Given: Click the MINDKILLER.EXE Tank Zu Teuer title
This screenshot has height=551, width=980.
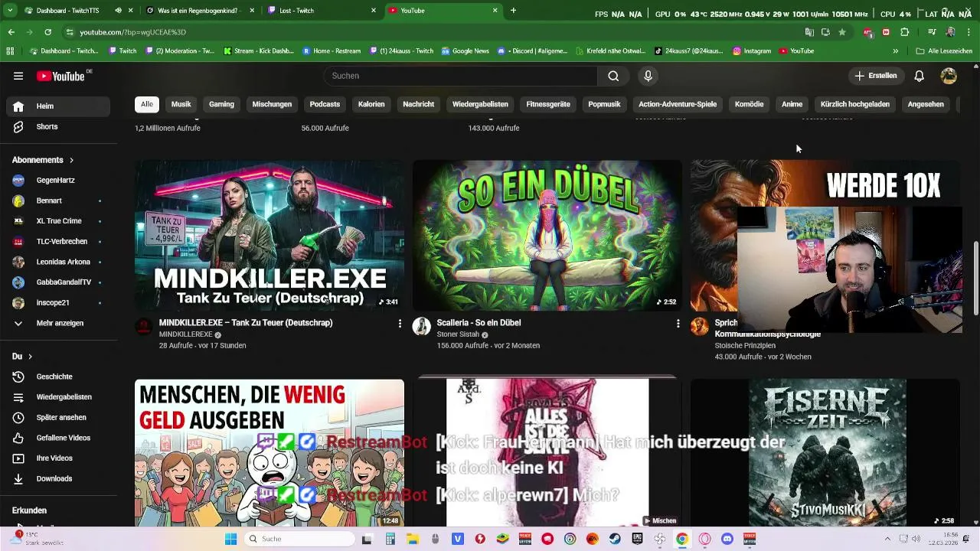Looking at the screenshot, I should 246,323.
